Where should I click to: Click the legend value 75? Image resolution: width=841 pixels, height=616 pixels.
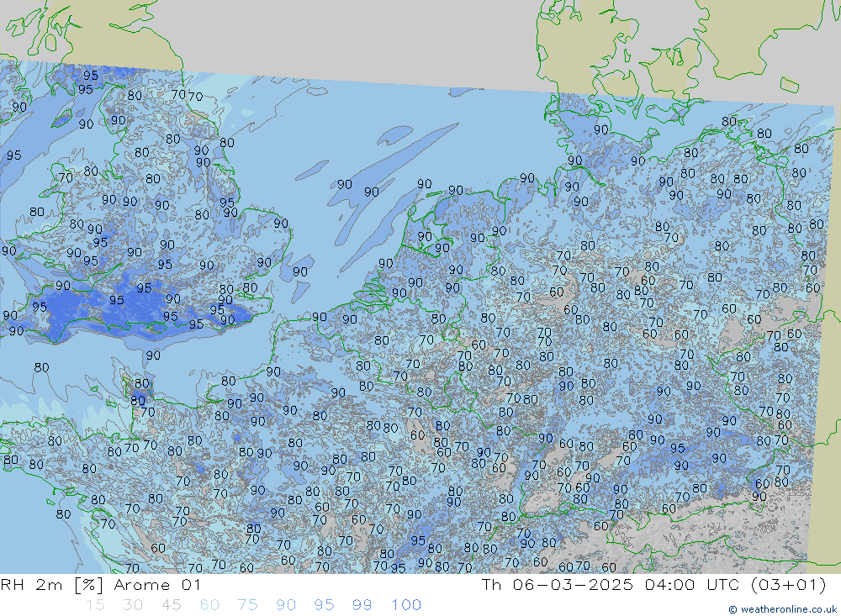pos(247,605)
